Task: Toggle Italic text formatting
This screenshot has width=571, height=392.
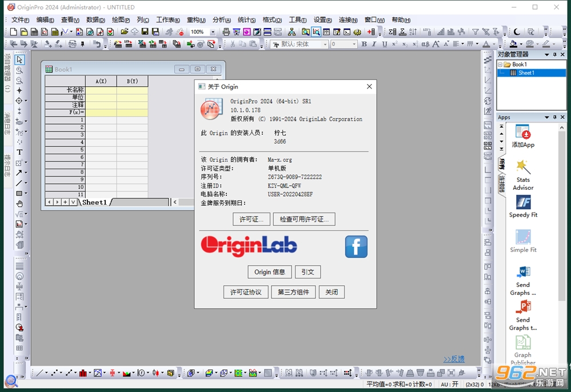Action: [374, 44]
